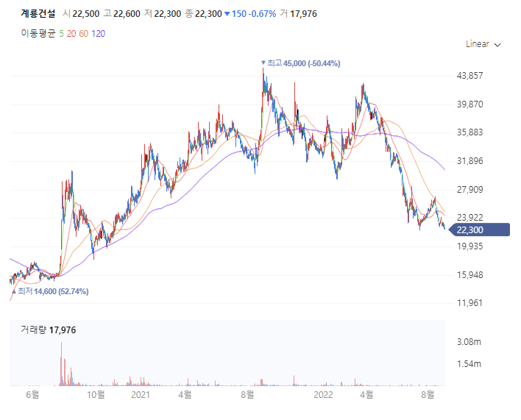Click the 2022 date axis label

(x=323, y=395)
